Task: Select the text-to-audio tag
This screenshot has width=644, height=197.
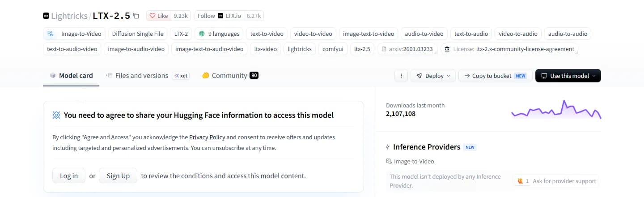Action: tap(471, 34)
